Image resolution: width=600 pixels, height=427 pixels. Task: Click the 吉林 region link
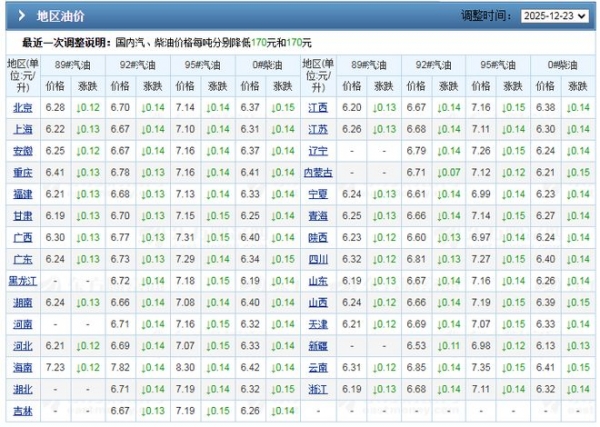22,410
